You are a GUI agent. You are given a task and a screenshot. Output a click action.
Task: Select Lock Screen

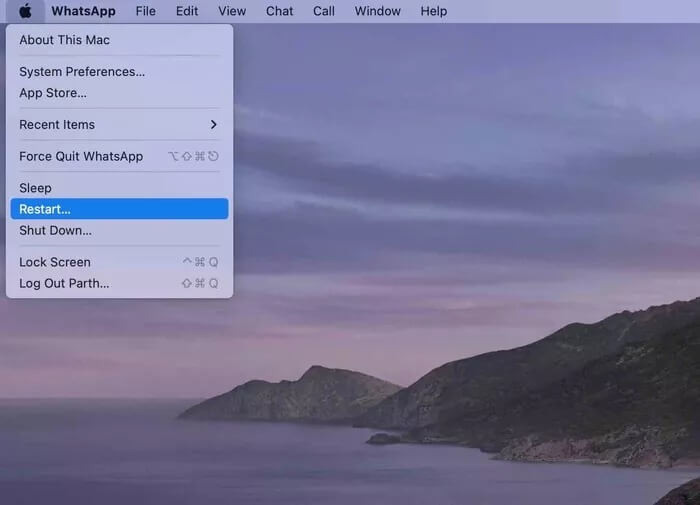click(119, 262)
